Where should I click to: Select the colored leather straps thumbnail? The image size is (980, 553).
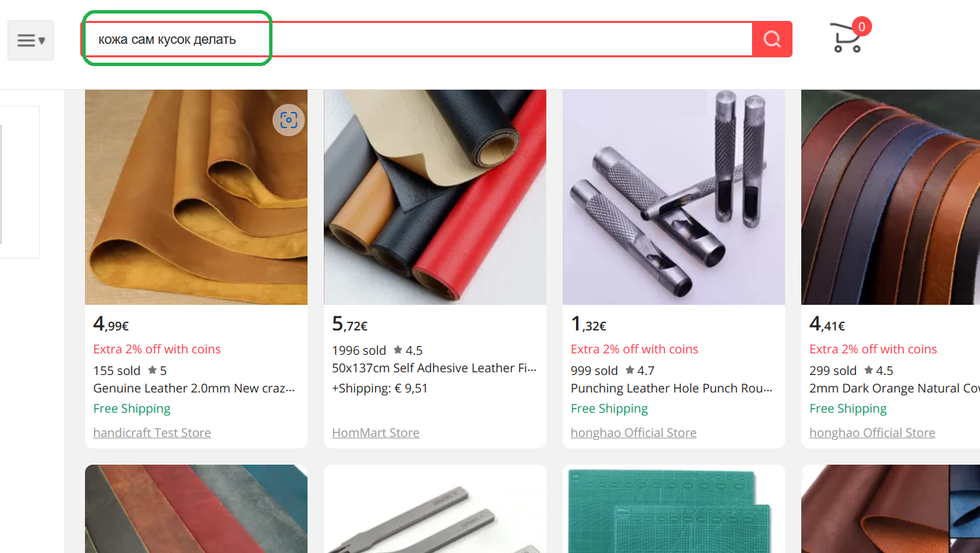coord(890,197)
